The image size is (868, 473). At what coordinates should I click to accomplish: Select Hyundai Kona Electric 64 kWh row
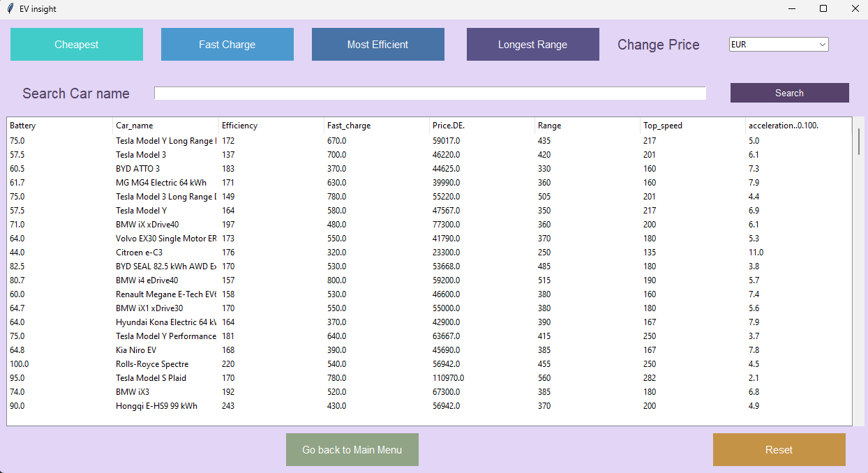click(429, 322)
